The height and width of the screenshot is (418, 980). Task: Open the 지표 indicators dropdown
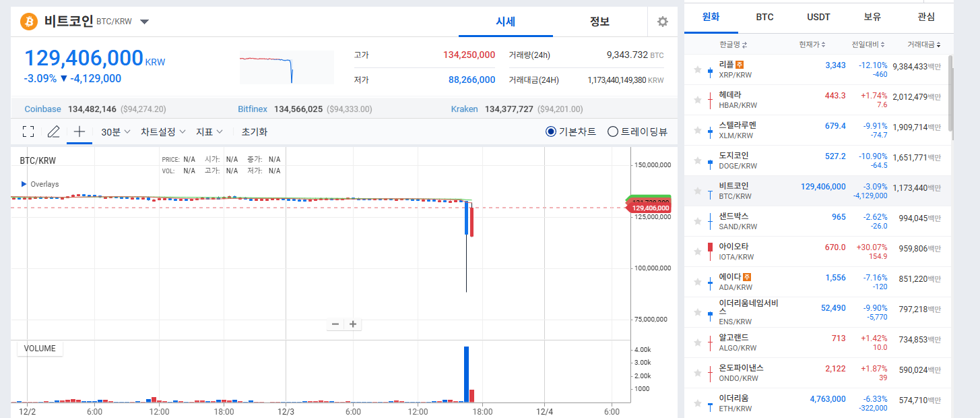(x=209, y=132)
